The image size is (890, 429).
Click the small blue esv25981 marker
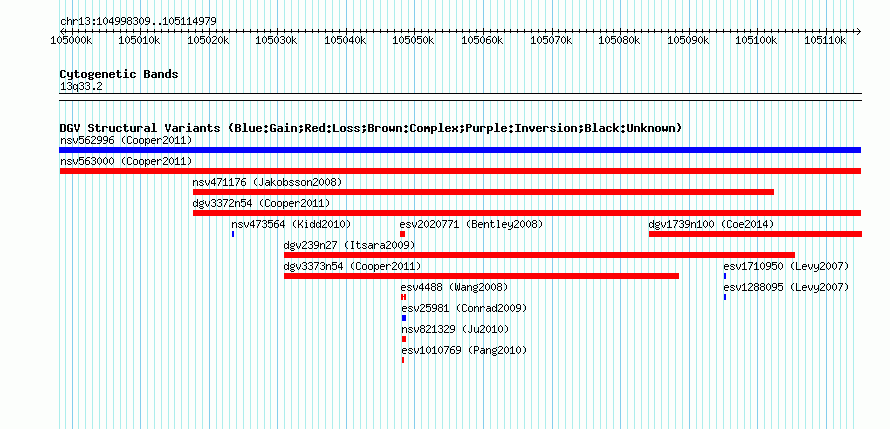(x=404, y=318)
